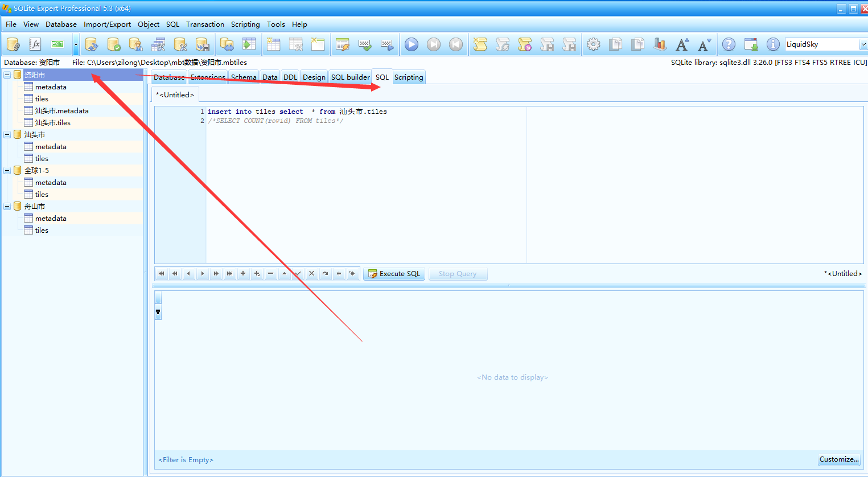Collapse the 汕头市 database node

pyautogui.click(x=7, y=135)
